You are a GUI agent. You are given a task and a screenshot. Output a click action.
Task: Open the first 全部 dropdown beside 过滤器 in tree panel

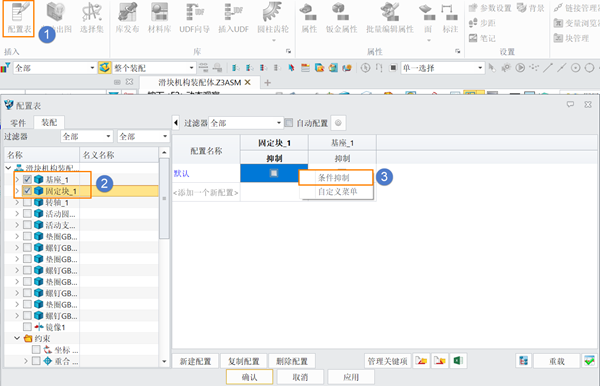[86, 137]
